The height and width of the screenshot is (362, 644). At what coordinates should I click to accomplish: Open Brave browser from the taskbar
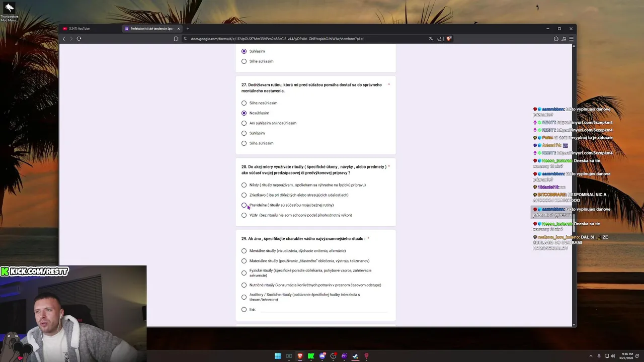(300, 356)
